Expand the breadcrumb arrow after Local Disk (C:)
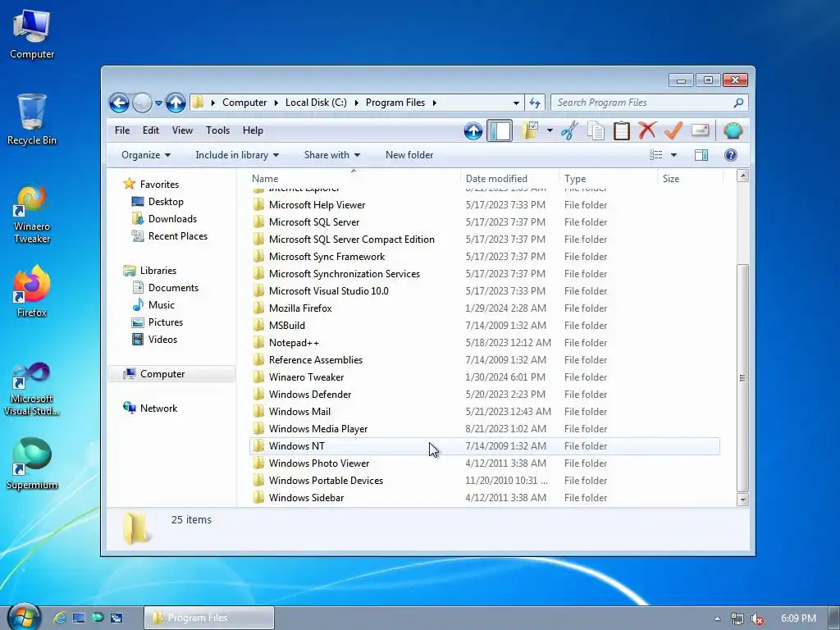This screenshot has width=840, height=630. pos(356,103)
